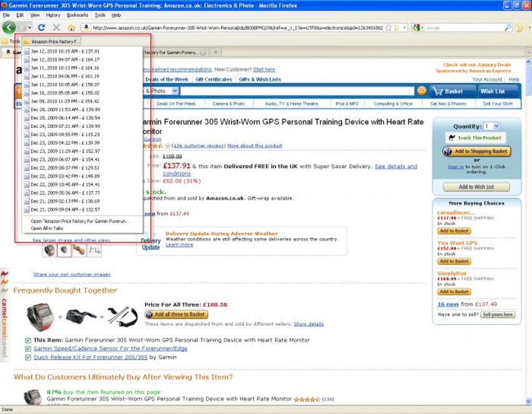This screenshot has width=532, height=414.
Task: Click the Add to Shopping Basket button
Action: click(x=477, y=151)
